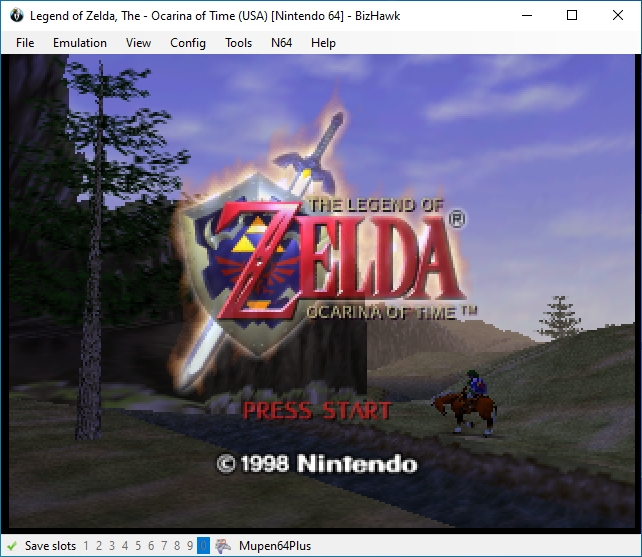Click the green checkmark status icon

pos(12,546)
